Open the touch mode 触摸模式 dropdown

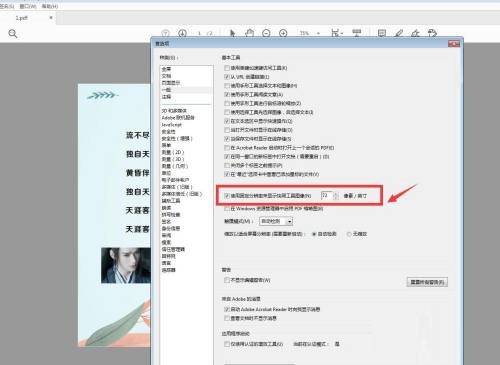click(276, 221)
